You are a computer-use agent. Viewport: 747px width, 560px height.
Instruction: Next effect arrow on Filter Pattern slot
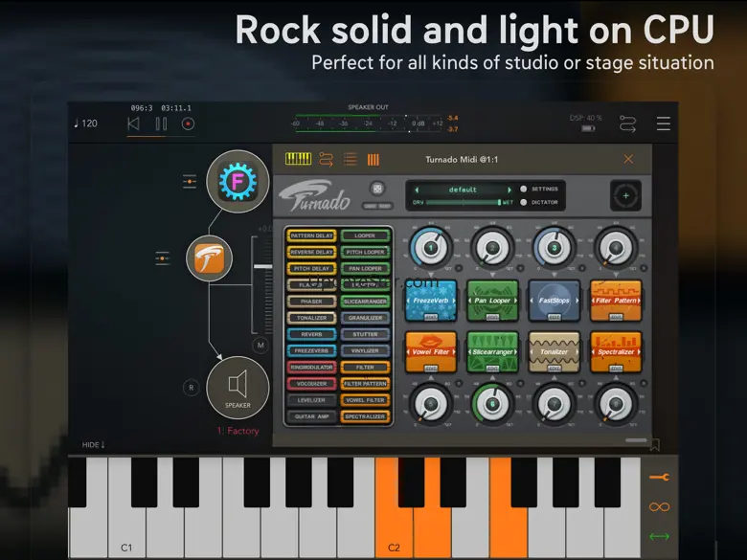point(639,301)
